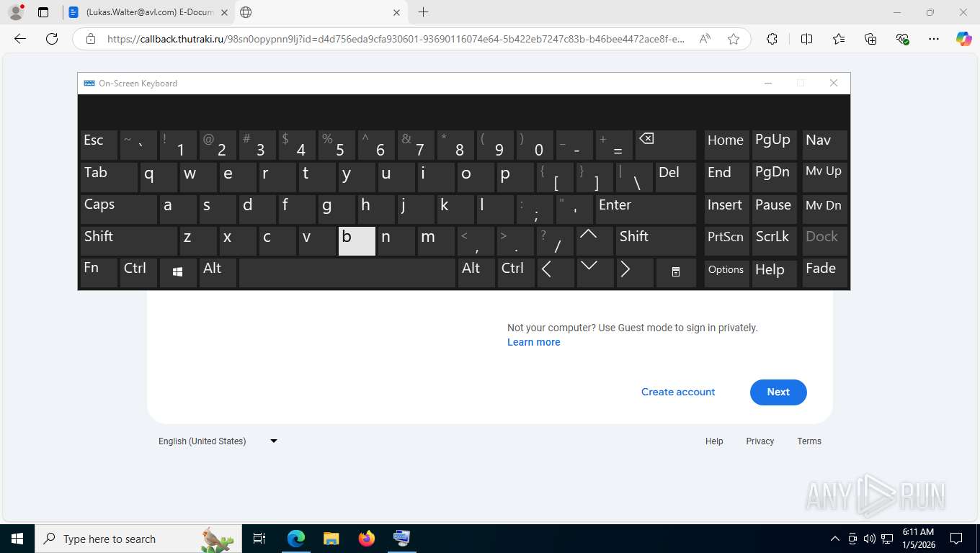Open Collections icon in Edge toolbar
The image size is (980, 553).
(870, 39)
